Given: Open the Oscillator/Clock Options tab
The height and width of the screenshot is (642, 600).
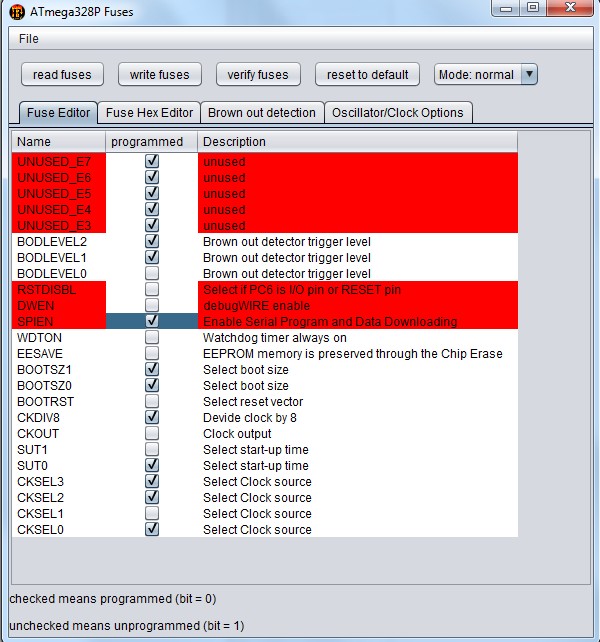Looking at the screenshot, I should coord(398,113).
